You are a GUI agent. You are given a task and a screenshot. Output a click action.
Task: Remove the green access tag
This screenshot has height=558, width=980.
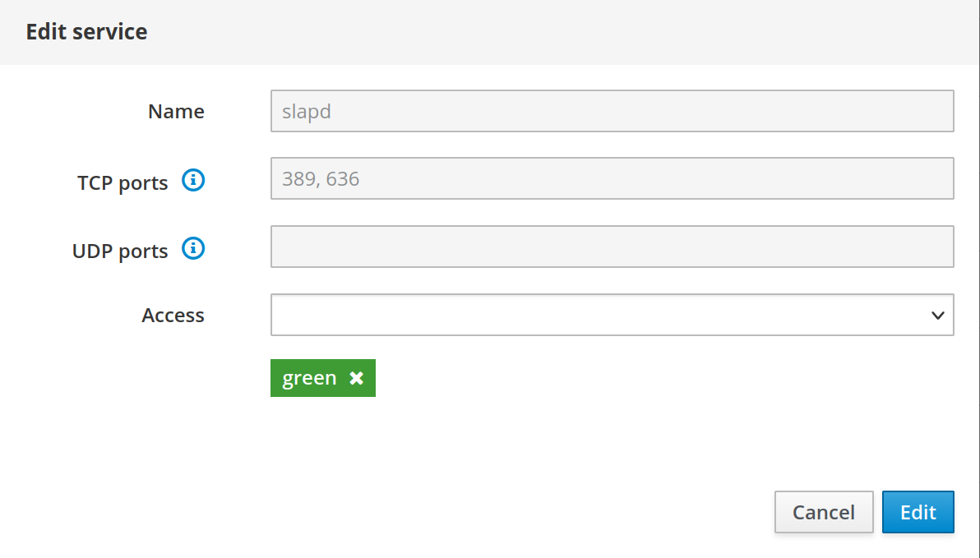coord(356,378)
